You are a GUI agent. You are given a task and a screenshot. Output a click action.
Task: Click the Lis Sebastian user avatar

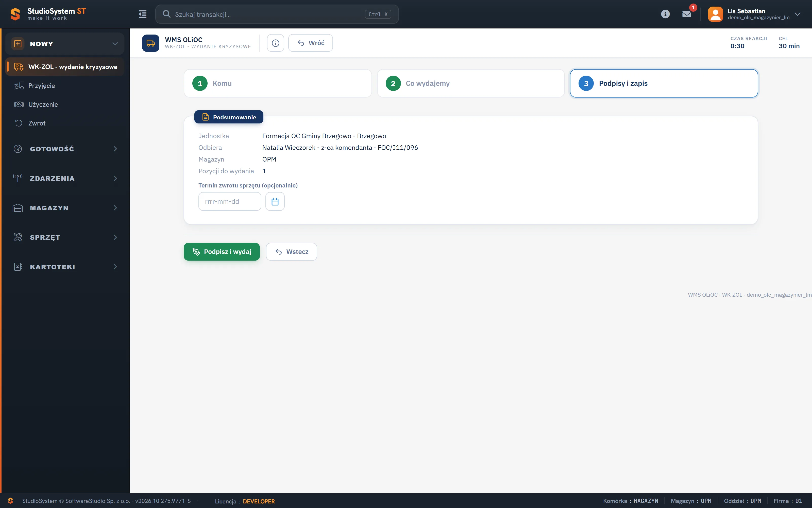coord(715,14)
